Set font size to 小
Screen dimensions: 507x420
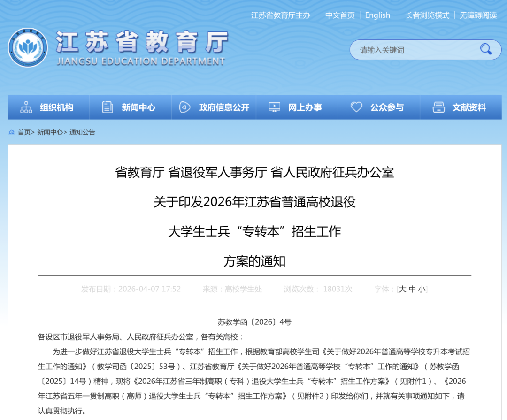click(x=422, y=289)
